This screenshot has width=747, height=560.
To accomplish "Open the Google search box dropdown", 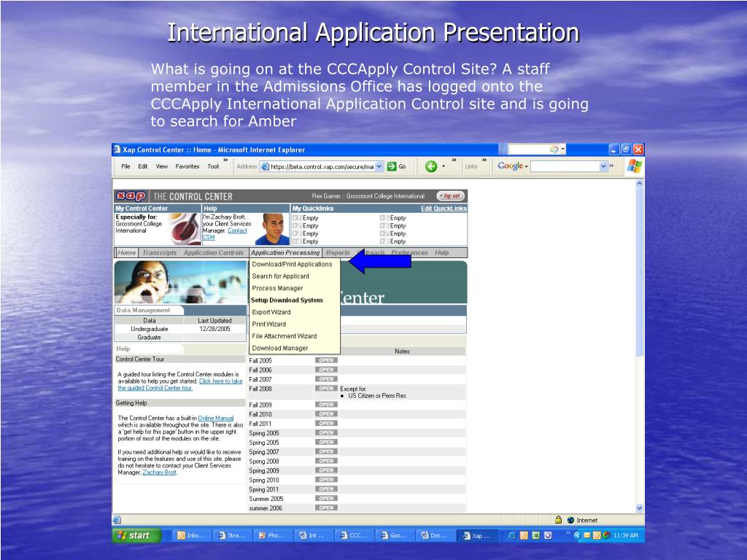I will [x=603, y=166].
